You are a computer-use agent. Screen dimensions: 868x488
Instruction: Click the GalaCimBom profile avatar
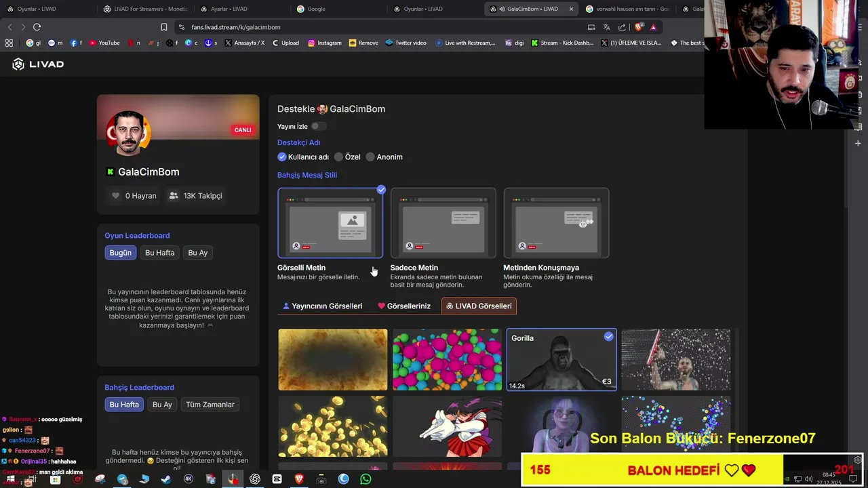(x=128, y=133)
